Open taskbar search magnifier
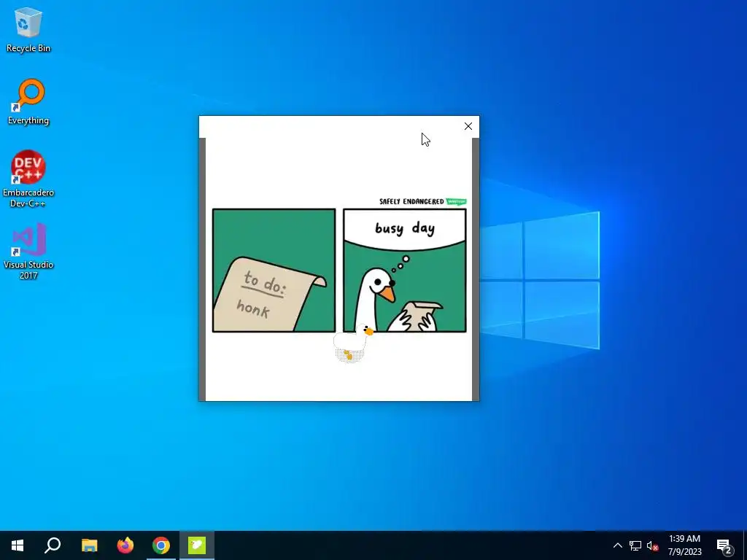Viewport: 747px width, 560px height. pyautogui.click(x=53, y=545)
